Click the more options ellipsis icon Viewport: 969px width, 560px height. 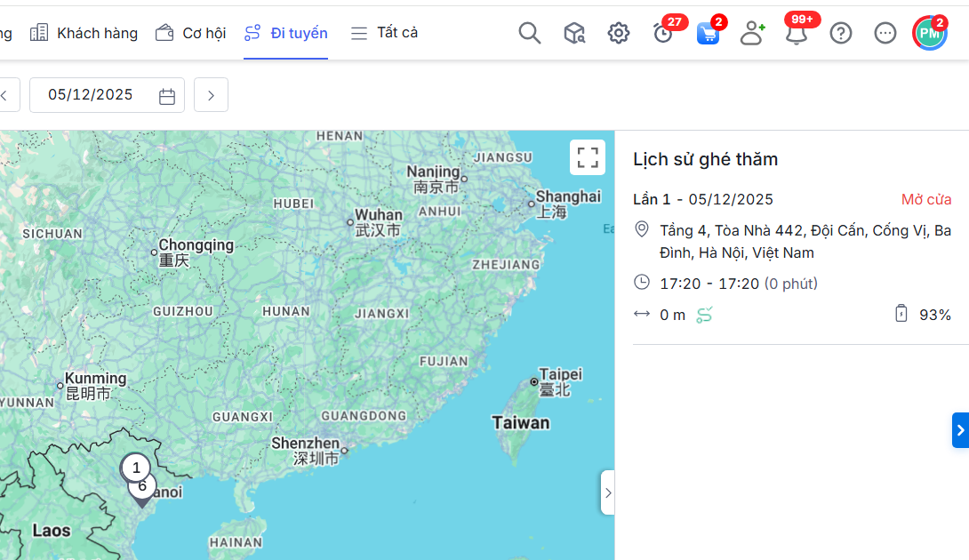[885, 34]
